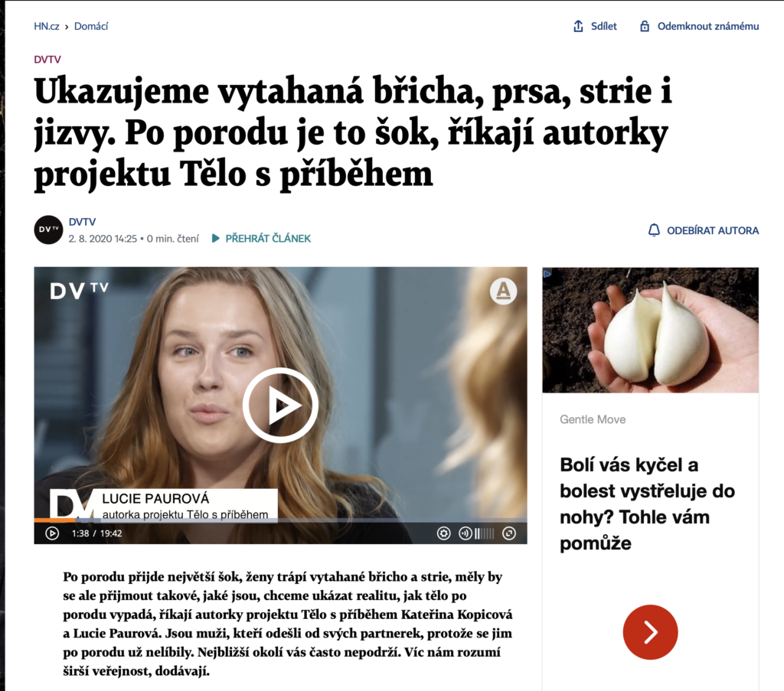
Task: Open the DVTV category label above headline
Action: pos(47,60)
